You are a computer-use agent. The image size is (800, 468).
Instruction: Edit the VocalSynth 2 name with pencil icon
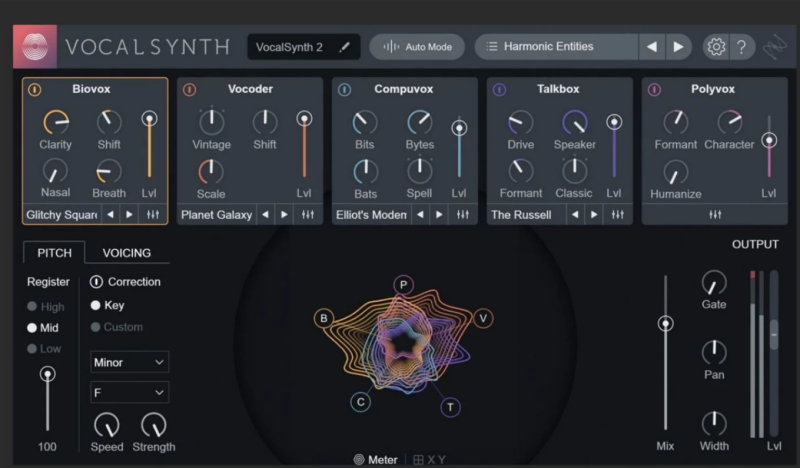[345, 47]
